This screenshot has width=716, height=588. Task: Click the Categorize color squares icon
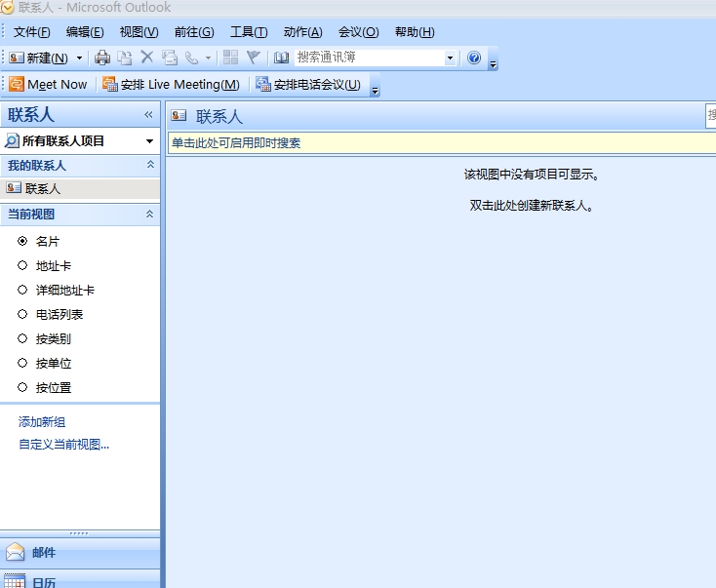[230, 59]
